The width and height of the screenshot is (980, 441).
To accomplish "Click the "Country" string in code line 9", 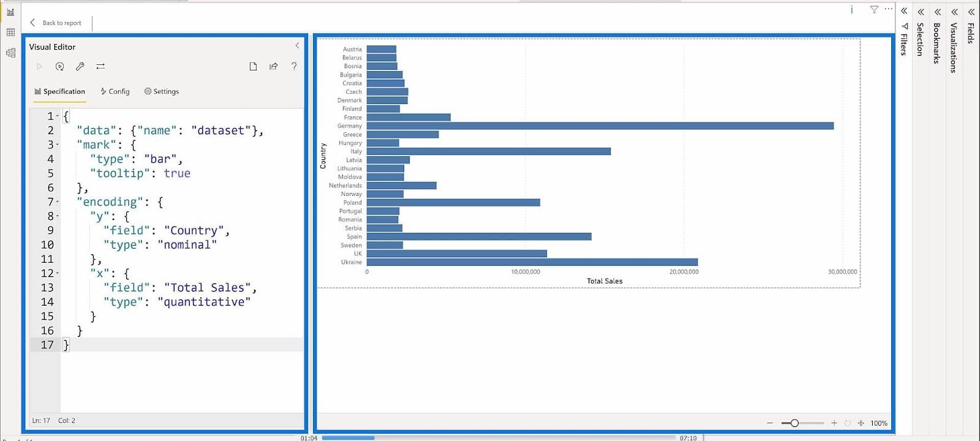I will [194, 231].
